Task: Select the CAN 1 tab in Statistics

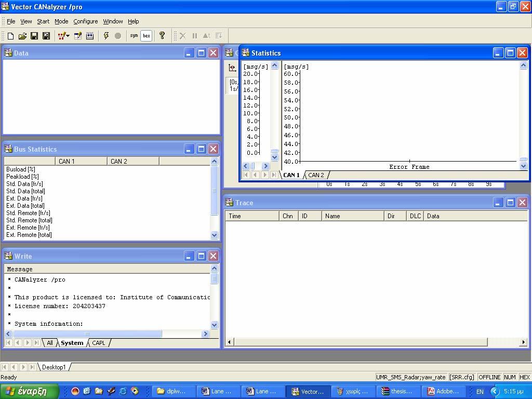Action: click(291, 175)
